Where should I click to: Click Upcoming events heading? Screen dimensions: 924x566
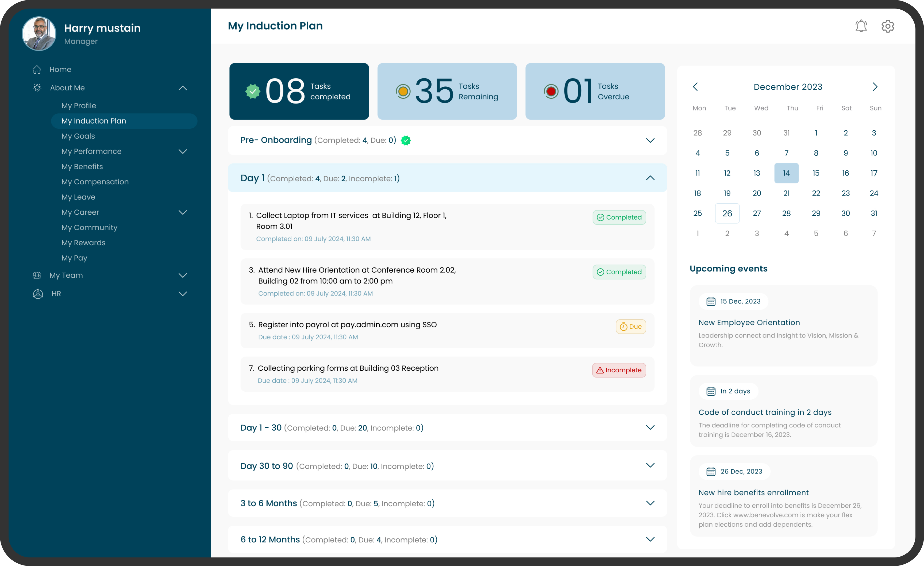click(x=728, y=269)
